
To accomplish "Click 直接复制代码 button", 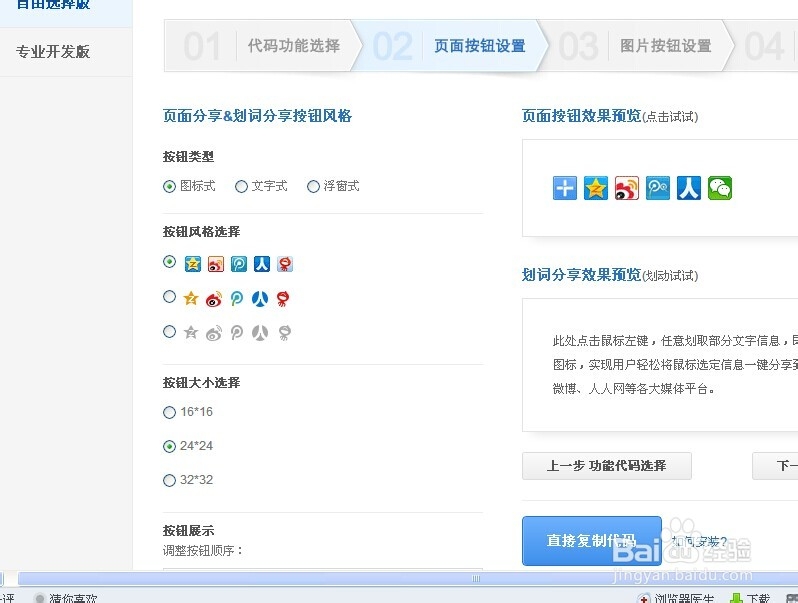I will [592, 540].
